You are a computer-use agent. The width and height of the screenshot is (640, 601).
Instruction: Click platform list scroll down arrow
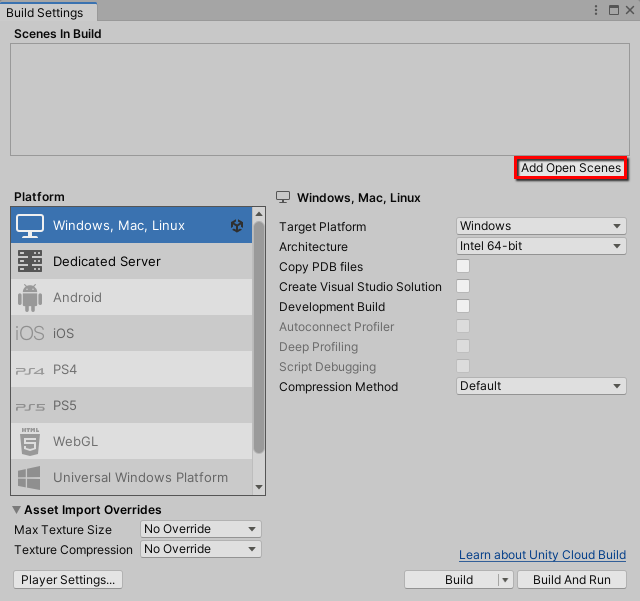pos(259,487)
